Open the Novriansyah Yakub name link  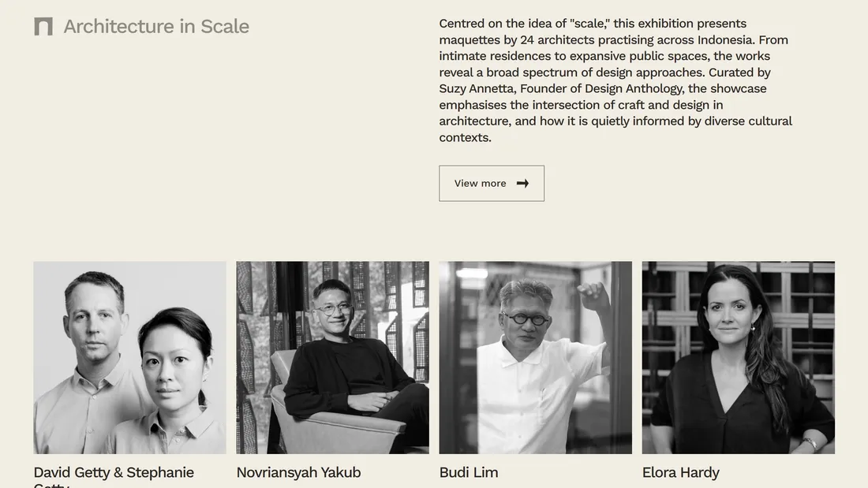298,473
